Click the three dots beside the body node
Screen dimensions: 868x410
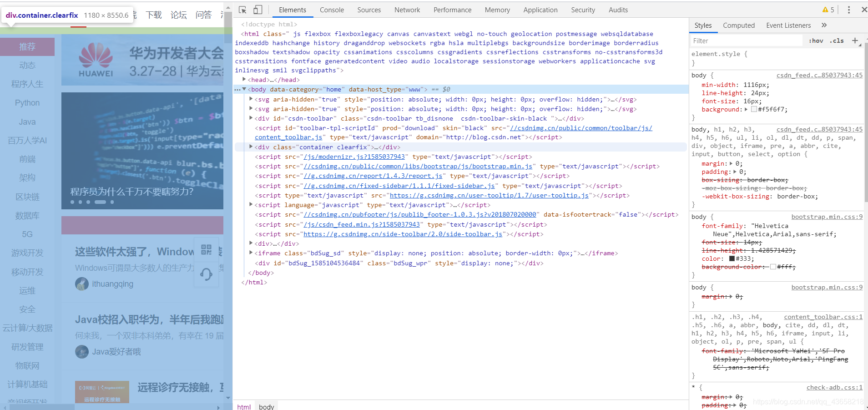tap(237, 90)
